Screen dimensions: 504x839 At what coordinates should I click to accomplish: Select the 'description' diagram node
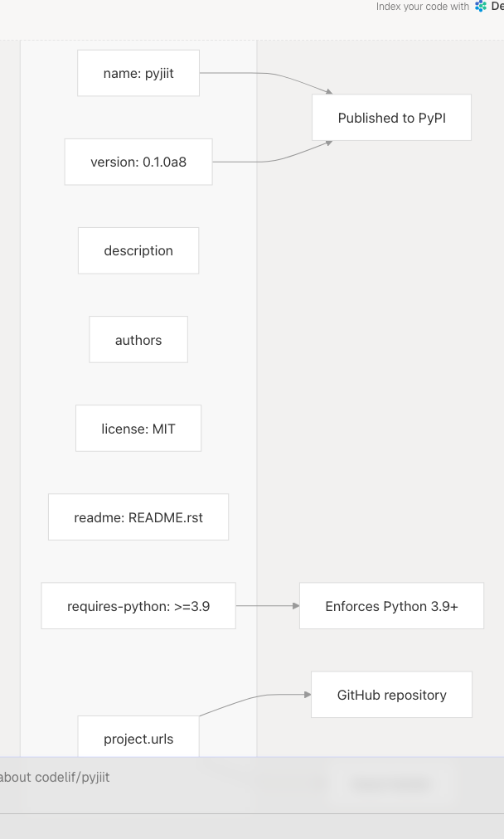pos(138,250)
